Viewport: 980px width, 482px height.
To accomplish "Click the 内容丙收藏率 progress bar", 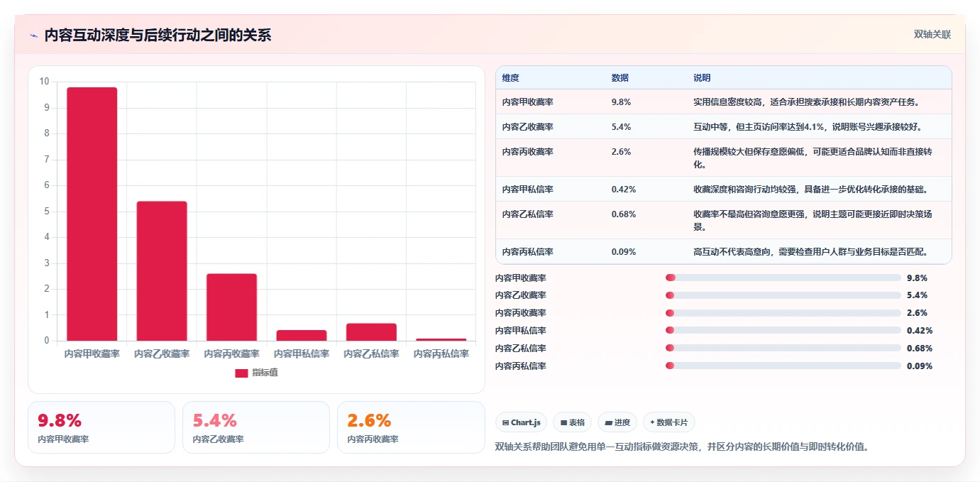I will 783,313.
